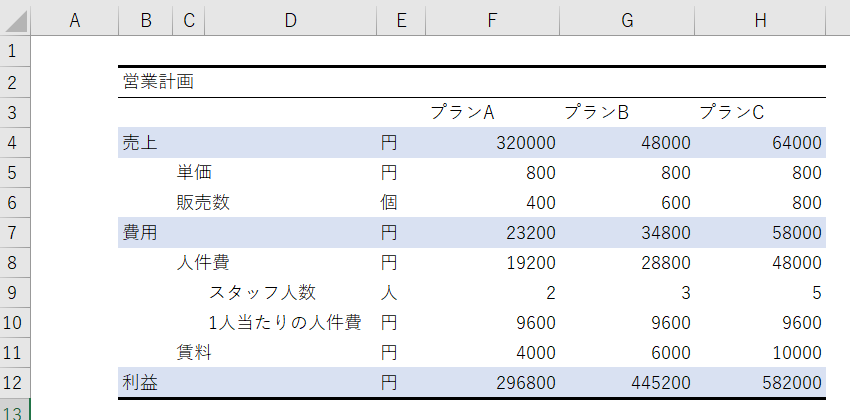
Task: Select the rent value 4000
Action: coord(536,353)
